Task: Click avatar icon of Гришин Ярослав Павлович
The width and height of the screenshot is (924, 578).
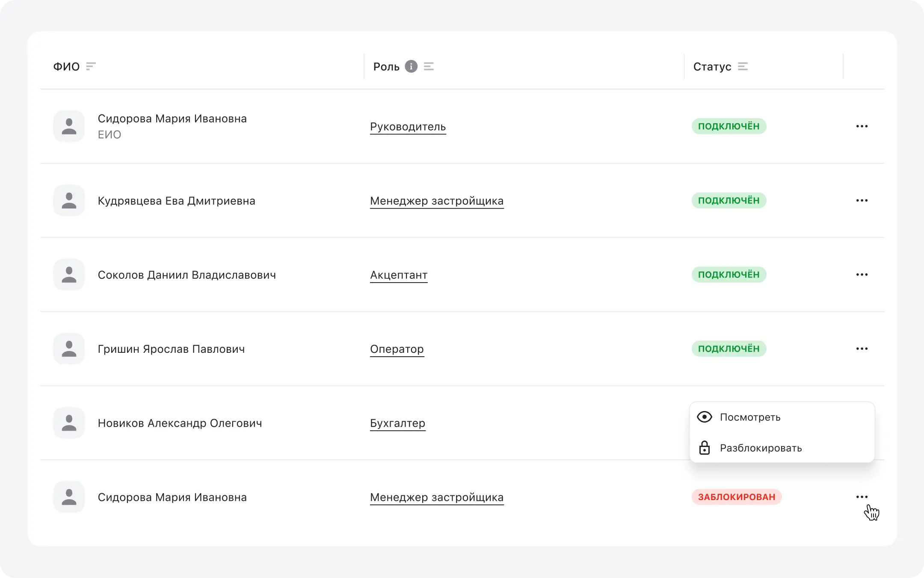Action: coord(69,349)
